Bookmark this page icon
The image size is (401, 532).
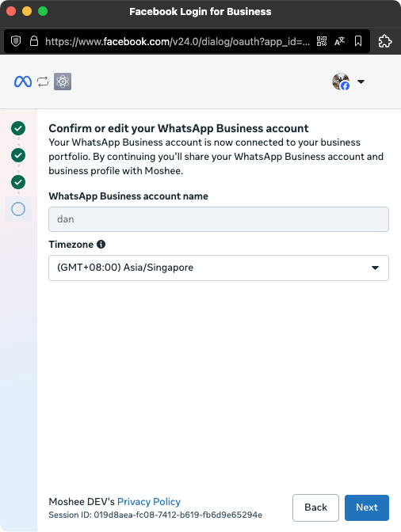click(x=358, y=41)
